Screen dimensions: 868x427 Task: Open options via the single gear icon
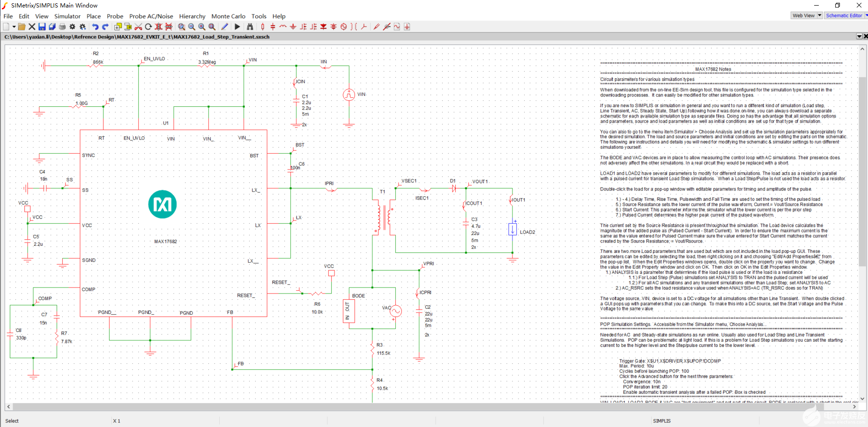coord(72,27)
